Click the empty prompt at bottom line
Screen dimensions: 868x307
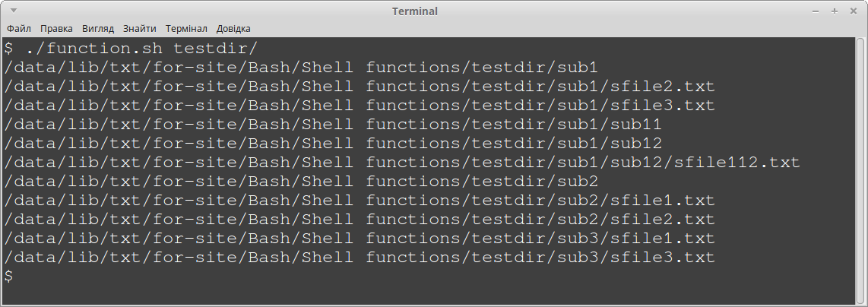(x=8, y=276)
